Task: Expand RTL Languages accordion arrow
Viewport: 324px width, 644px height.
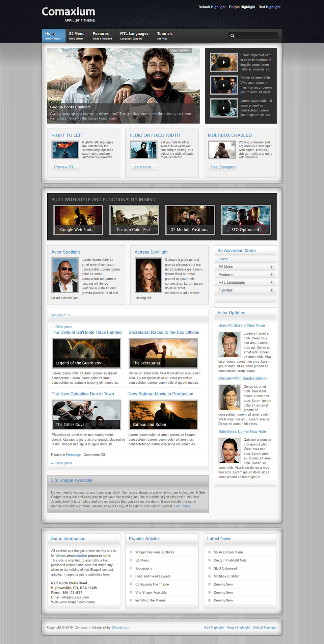Action: [x=271, y=283]
